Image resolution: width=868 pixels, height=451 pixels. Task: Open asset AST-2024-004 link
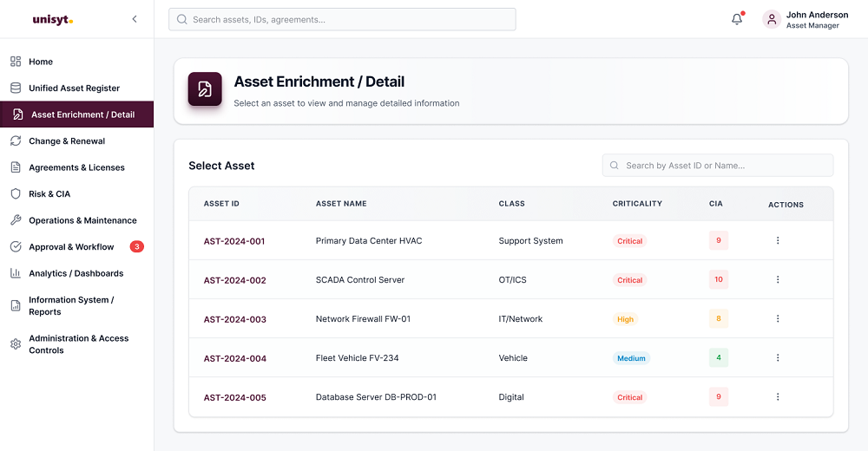click(234, 358)
